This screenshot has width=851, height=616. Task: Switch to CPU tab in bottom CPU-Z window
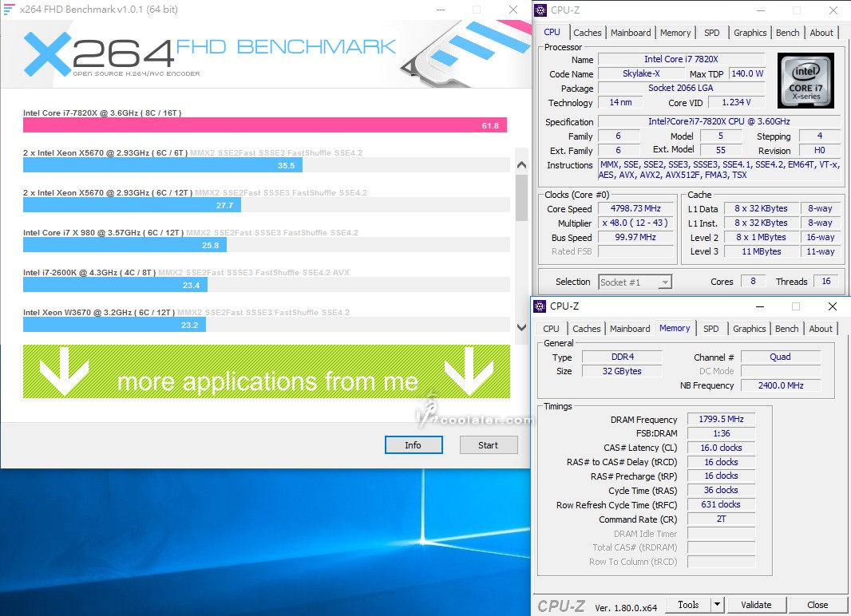tap(551, 329)
